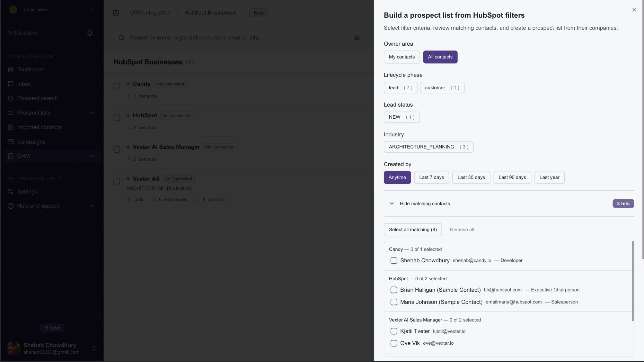The height and width of the screenshot is (362, 644).
Task: Click the employees icon on Vexter AS
Action: coord(154,200)
